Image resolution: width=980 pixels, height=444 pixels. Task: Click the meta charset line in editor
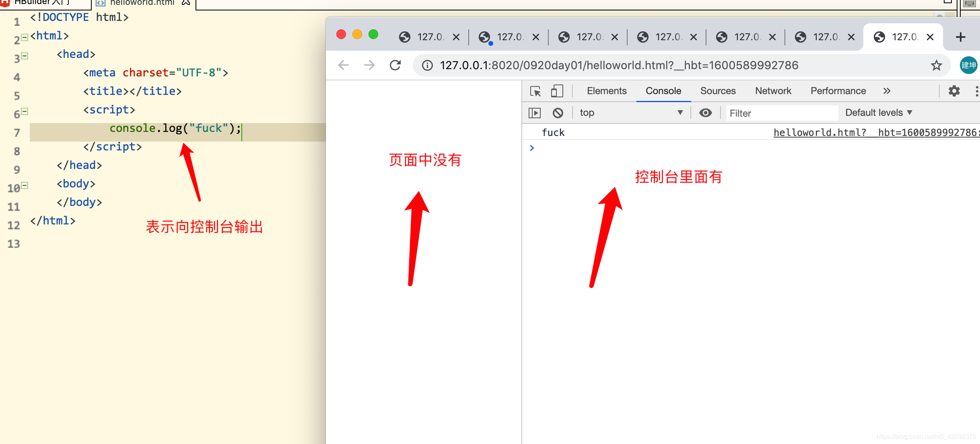tap(156, 73)
